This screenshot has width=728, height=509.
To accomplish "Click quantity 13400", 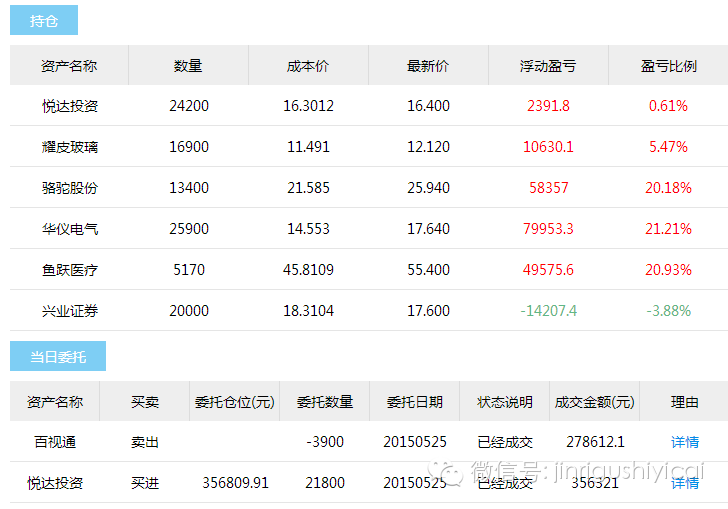I will point(189,188).
